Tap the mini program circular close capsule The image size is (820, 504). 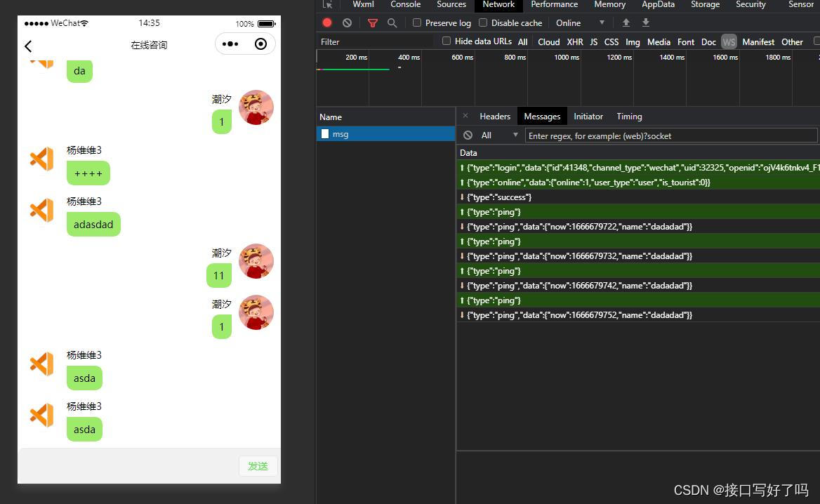click(260, 44)
